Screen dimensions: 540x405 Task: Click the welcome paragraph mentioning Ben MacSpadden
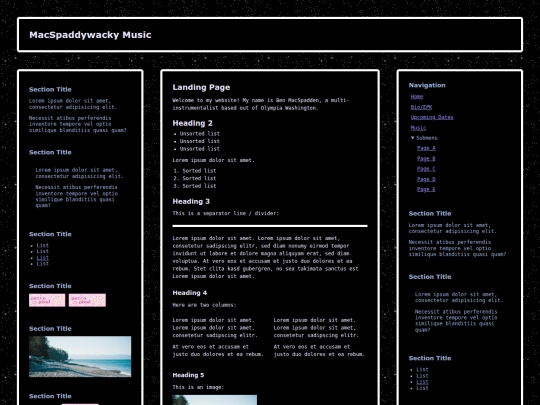click(261, 104)
